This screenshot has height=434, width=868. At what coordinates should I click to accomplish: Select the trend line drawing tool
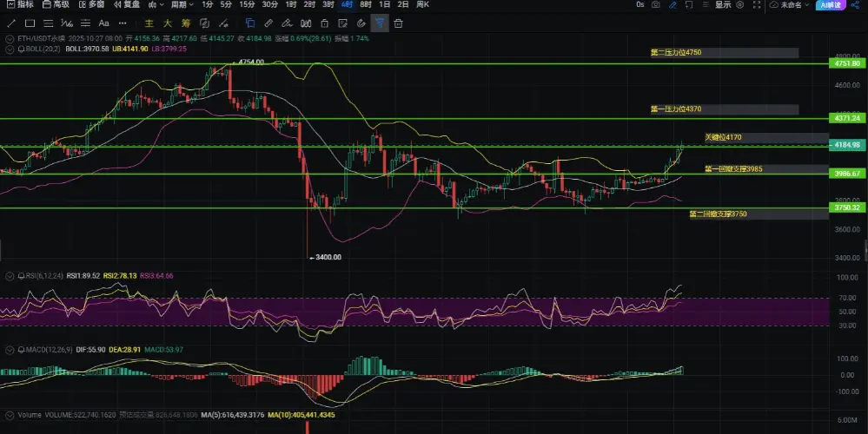[11, 23]
